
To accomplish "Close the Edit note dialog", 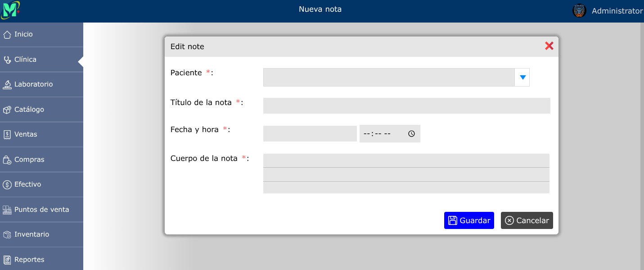I will 549,46.
